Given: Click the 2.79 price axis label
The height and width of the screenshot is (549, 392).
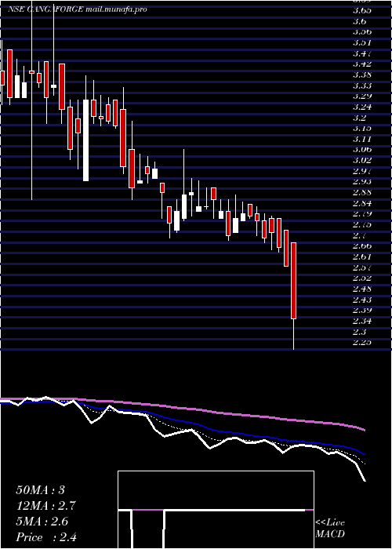Looking at the screenshot, I should tap(362, 213).
